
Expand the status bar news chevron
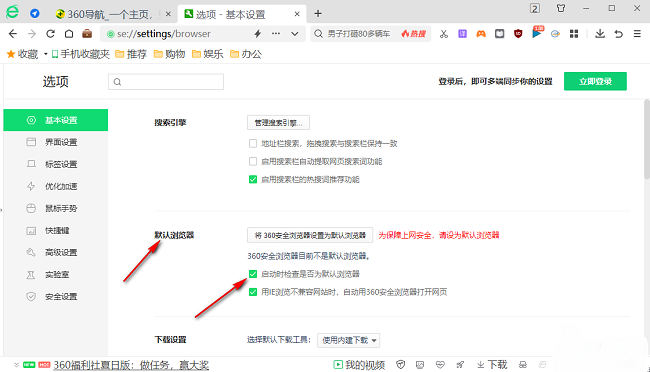16,365
